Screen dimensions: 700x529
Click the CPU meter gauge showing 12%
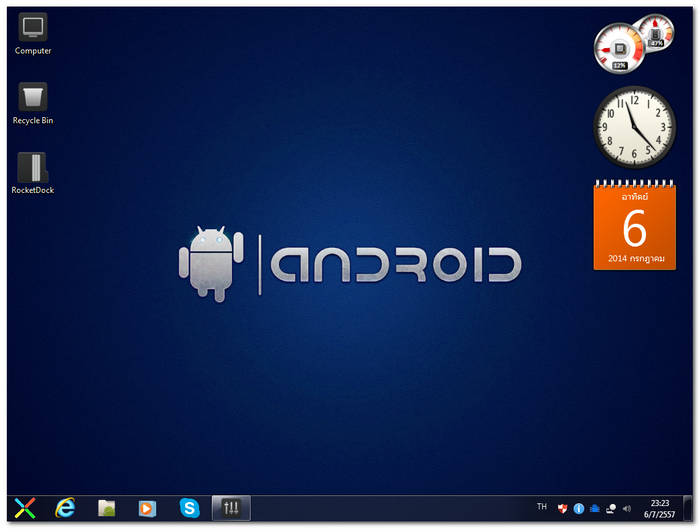point(619,49)
